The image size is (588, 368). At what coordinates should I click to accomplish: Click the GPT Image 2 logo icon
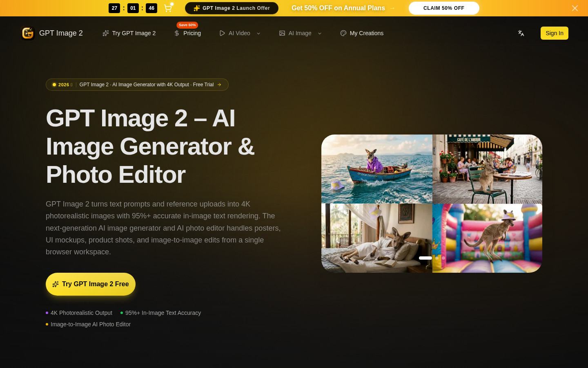point(28,33)
